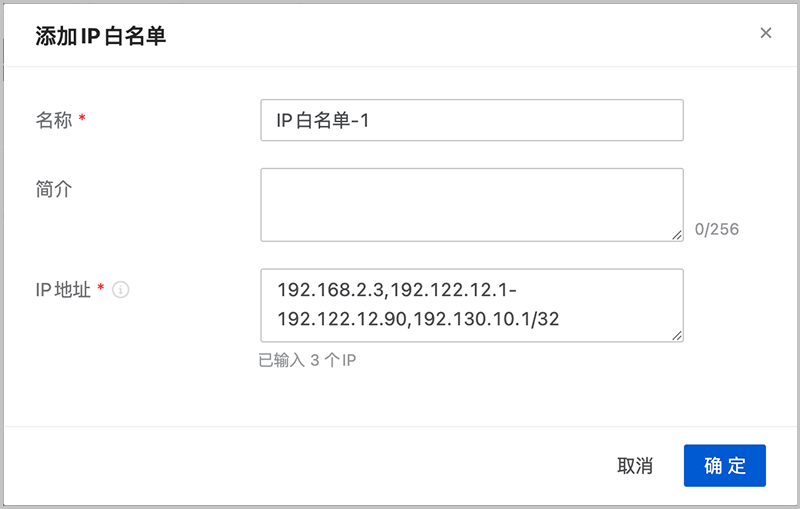
Task: Click the info icon beside IP 地址
Action: tap(120, 290)
